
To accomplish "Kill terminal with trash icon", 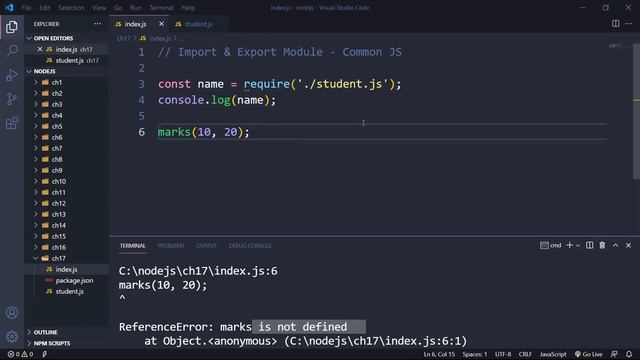I will pos(602,245).
